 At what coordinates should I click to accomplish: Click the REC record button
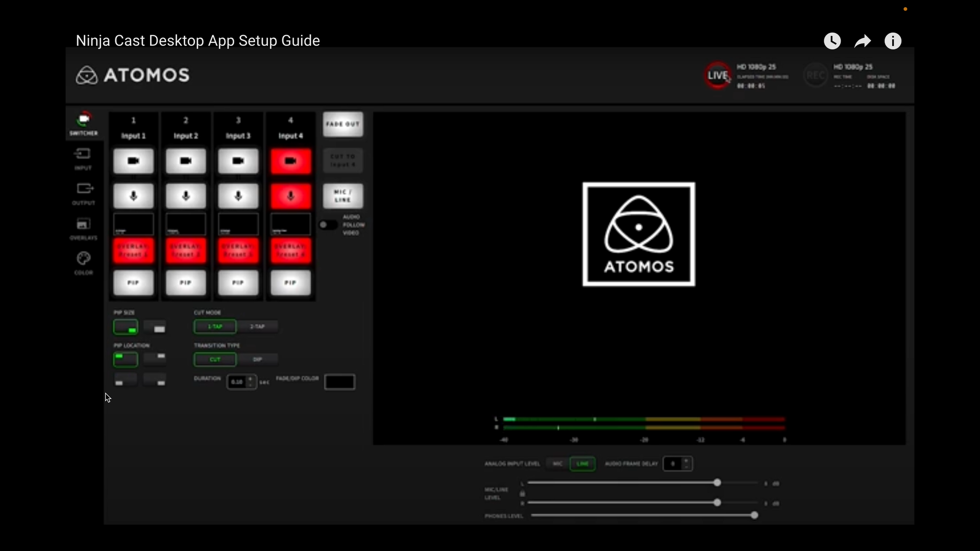815,76
